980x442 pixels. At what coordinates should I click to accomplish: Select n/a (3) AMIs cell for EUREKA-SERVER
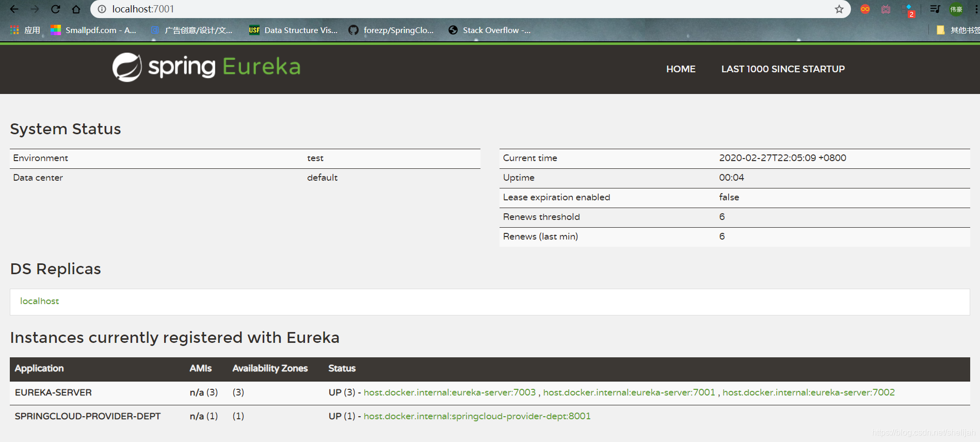(x=204, y=392)
